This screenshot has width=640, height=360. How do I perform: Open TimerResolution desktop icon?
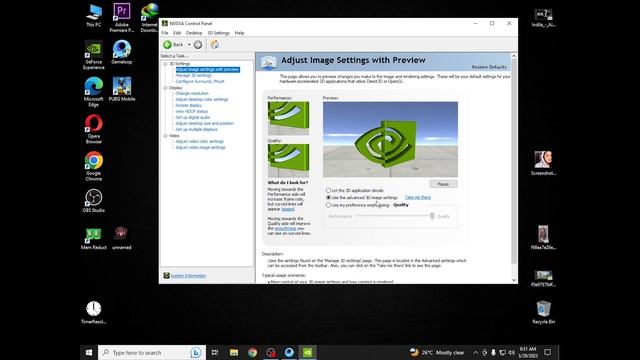click(93, 312)
